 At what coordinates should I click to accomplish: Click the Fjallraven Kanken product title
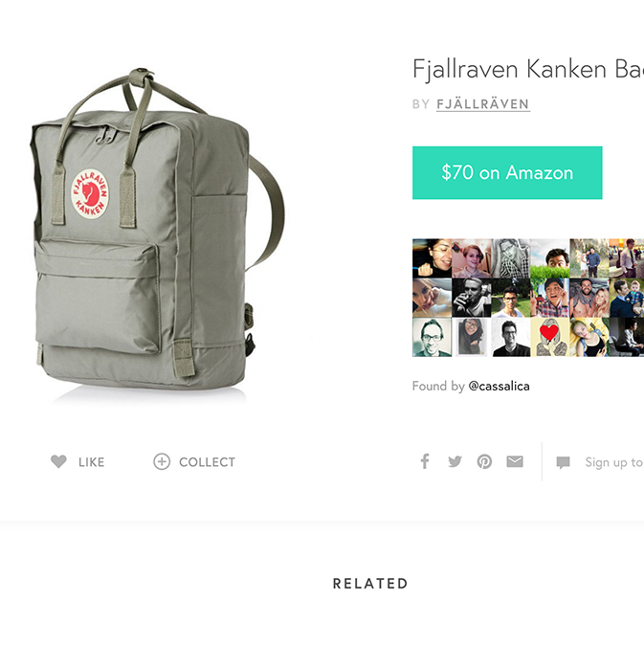tap(528, 69)
